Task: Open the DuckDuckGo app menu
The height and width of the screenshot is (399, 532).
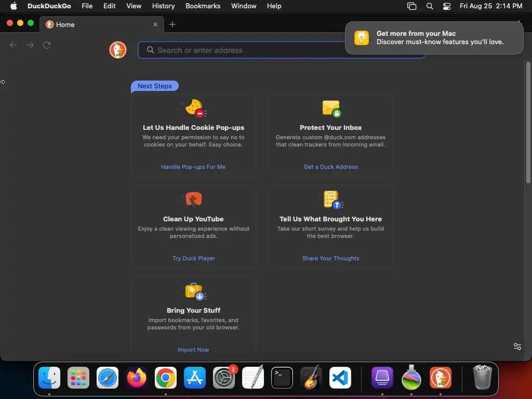Action: [x=49, y=6]
